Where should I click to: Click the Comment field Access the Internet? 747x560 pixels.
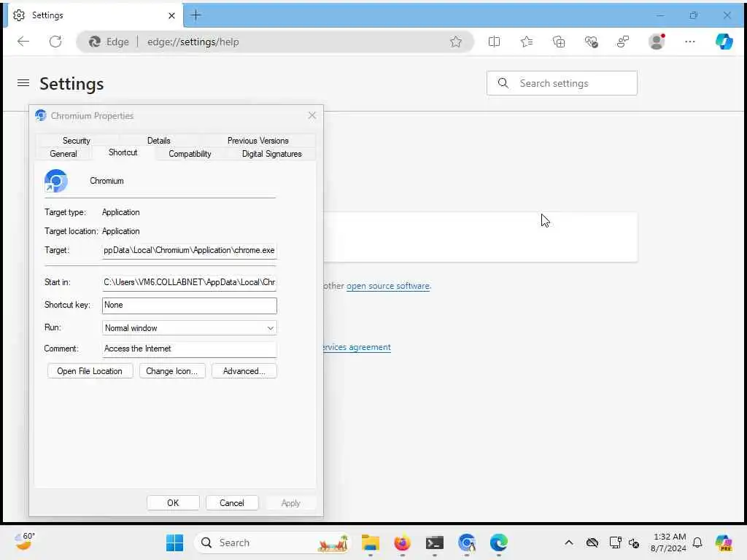pos(189,349)
